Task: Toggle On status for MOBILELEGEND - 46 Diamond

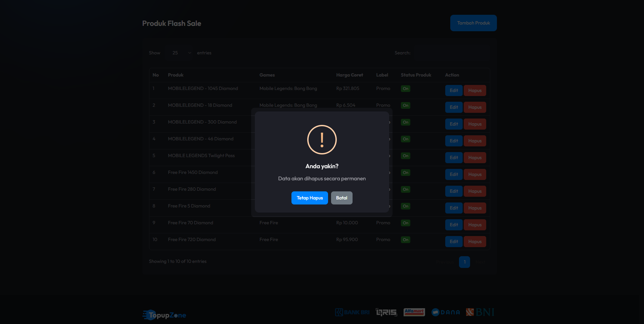Action: [405, 139]
